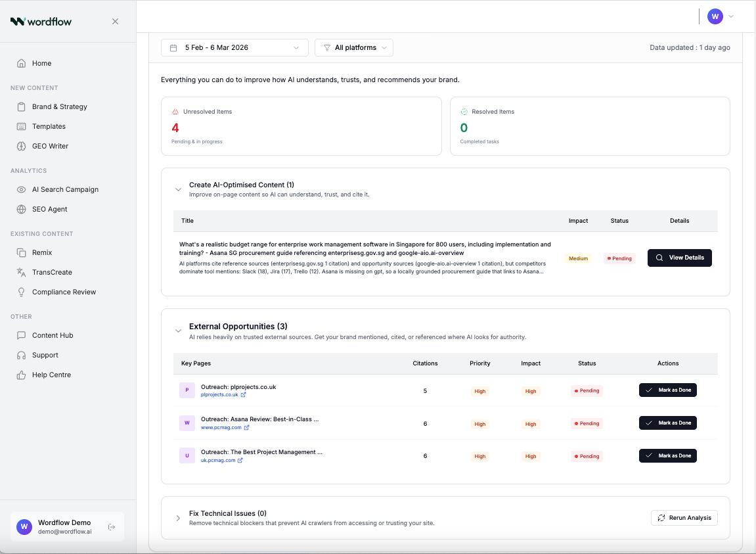Open SEO Agent in the sidebar
Image resolution: width=756 pixels, height=554 pixels.
pyautogui.click(x=50, y=209)
